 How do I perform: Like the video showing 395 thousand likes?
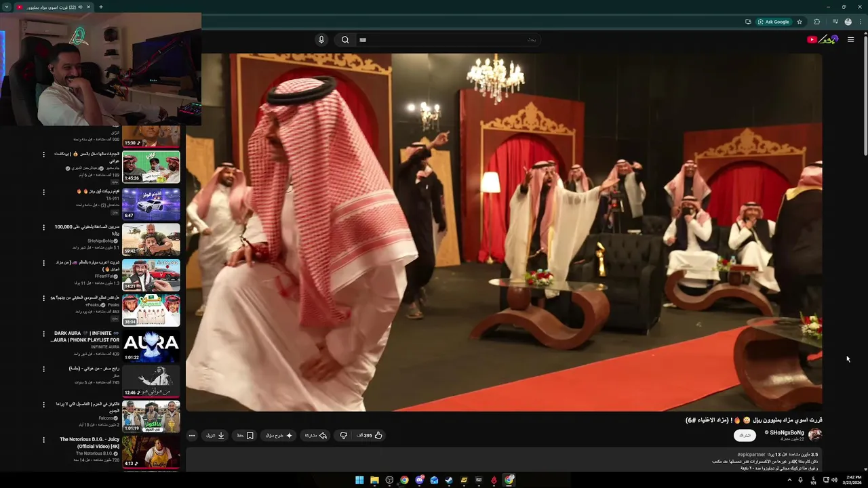[x=370, y=435]
